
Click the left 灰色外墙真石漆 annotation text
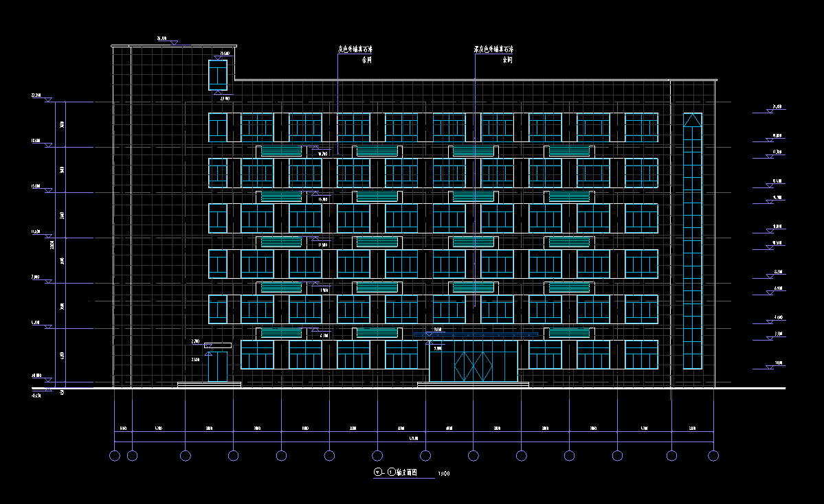(355, 49)
